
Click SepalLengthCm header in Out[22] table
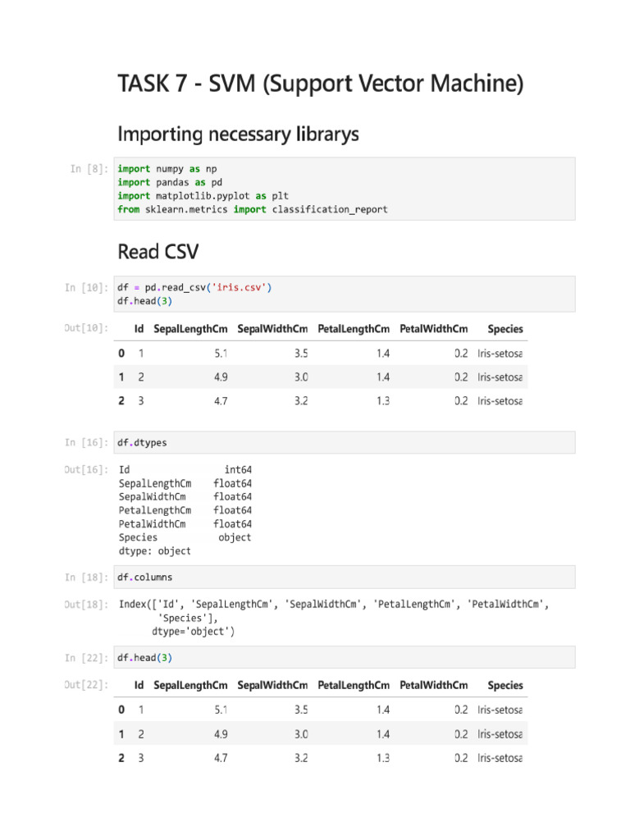pos(190,685)
